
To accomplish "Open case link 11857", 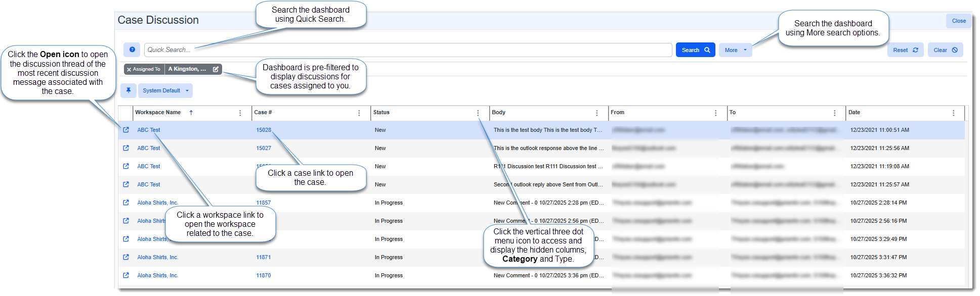I will point(263,203).
